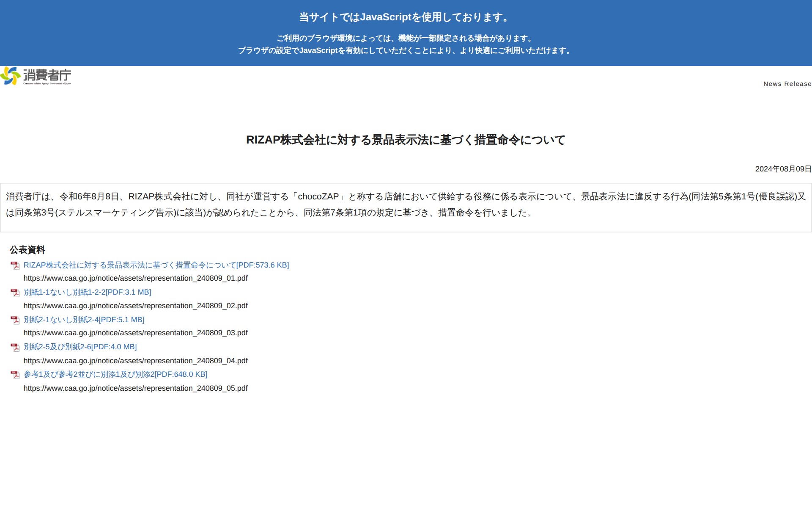Click PDF icon beside 別紙2-5及び別紙2-6
The width and height of the screenshot is (812, 508).
[15, 347]
